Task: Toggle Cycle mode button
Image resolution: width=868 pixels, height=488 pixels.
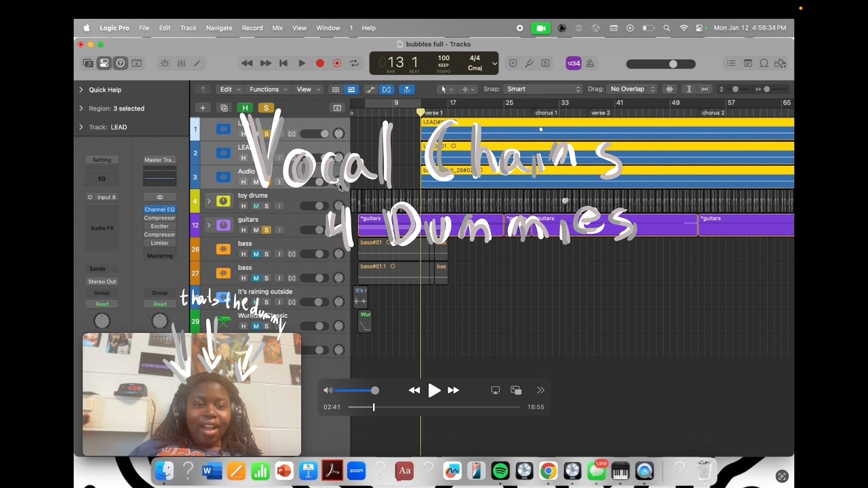Action: (x=354, y=63)
